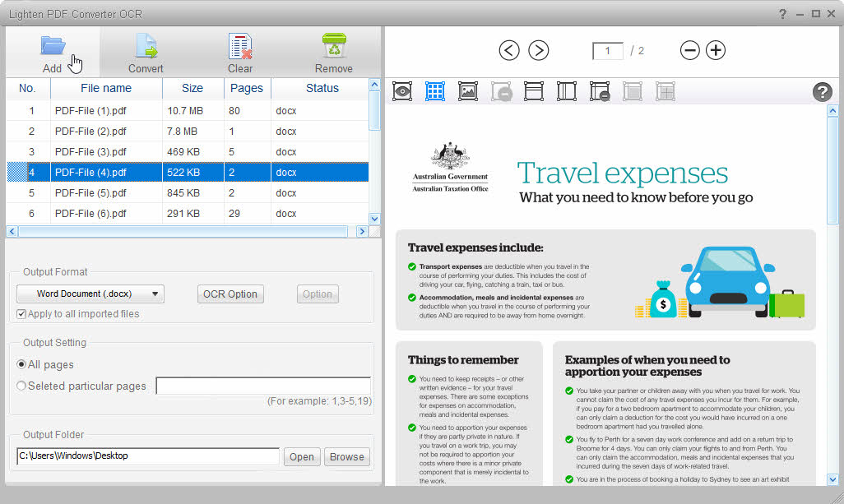The height and width of the screenshot is (504, 844).
Task: Select the Seleted particular pages radio button
Action: click(21, 386)
